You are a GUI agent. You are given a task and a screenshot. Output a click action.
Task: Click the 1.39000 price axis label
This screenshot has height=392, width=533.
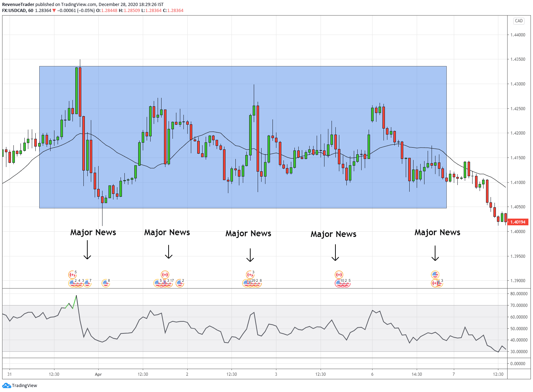click(518, 281)
